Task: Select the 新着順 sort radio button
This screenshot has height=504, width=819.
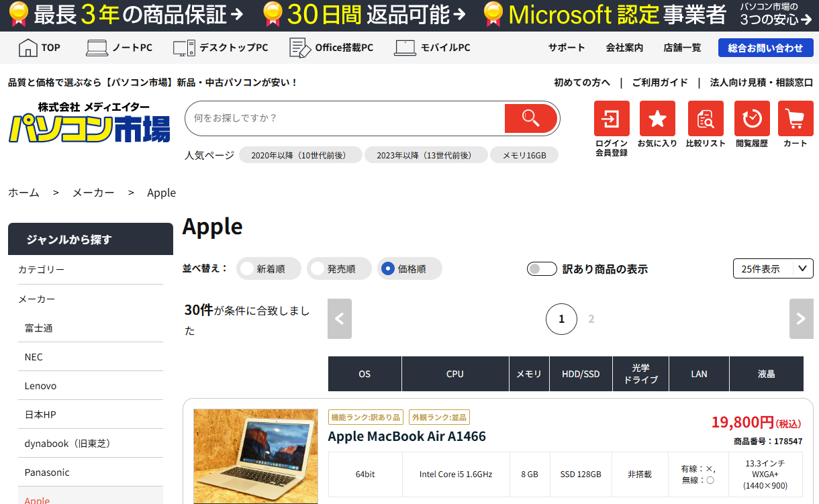Action: pyautogui.click(x=248, y=269)
